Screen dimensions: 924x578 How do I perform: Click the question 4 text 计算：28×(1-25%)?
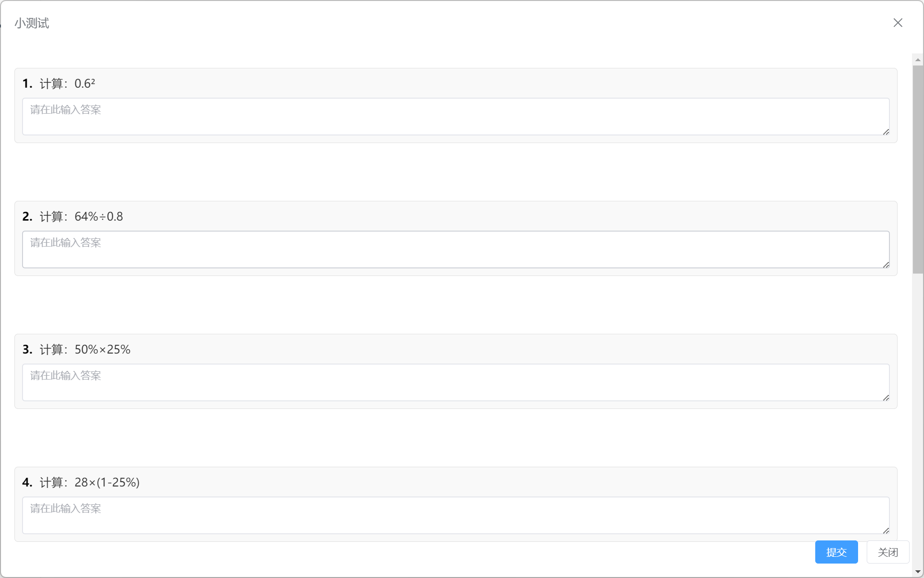(90, 483)
